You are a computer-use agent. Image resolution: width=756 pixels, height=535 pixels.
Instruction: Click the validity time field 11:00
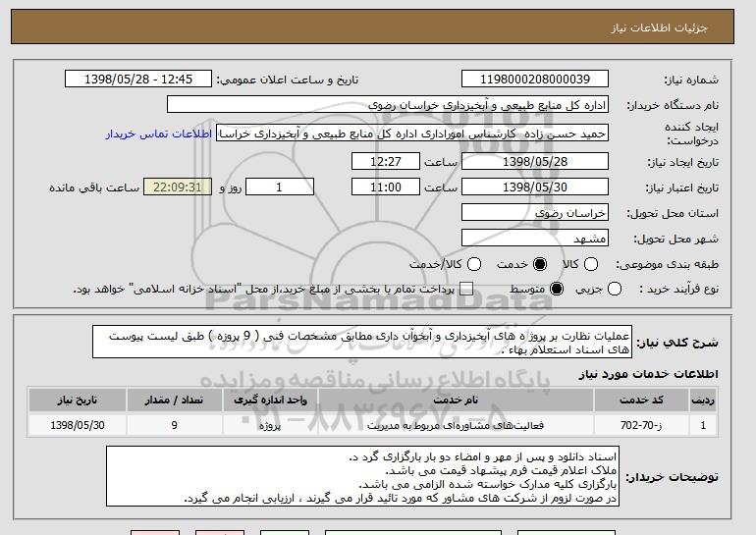tap(386, 187)
